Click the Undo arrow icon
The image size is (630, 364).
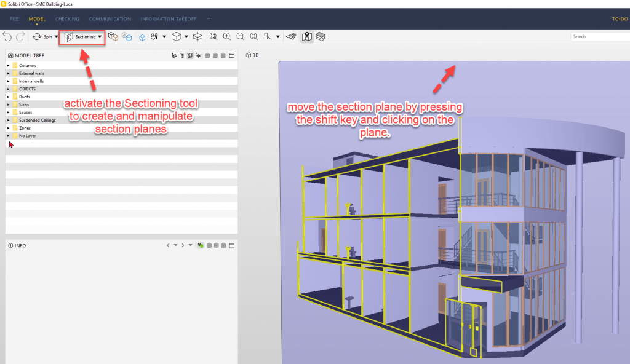click(x=7, y=36)
